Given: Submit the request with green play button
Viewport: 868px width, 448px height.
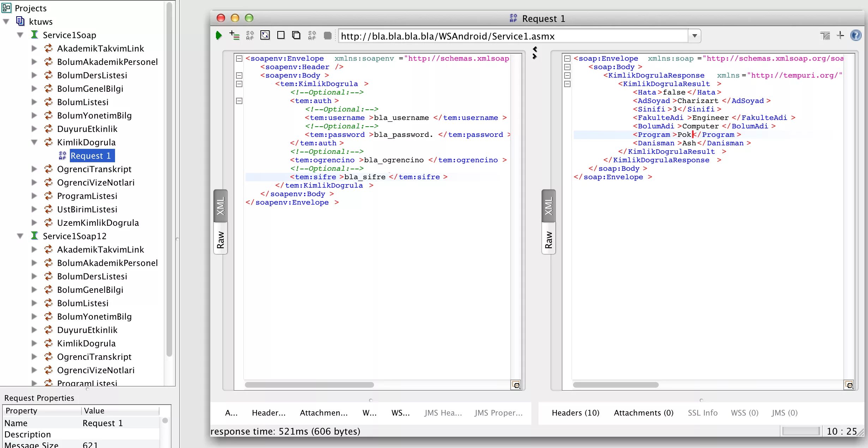Looking at the screenshot, I should coord(219,36).
